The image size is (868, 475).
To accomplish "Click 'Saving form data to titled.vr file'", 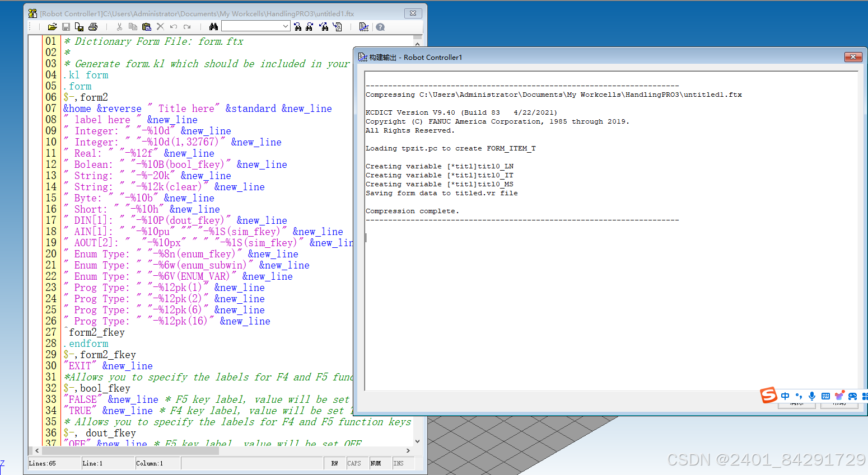I will (441, 193).
